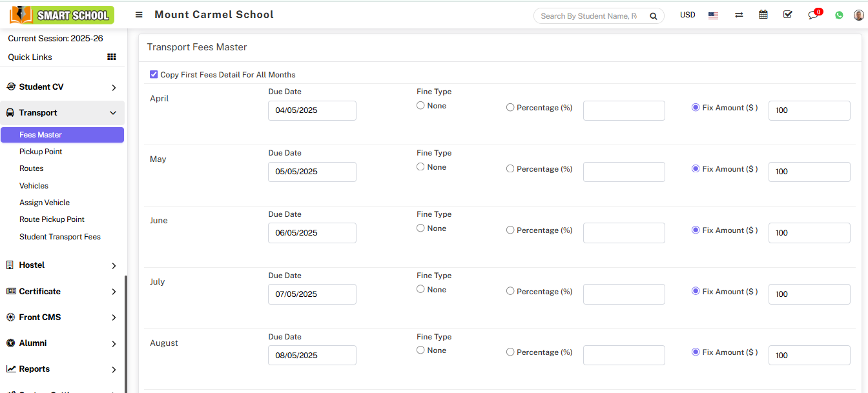868x393 pixels.
Task: Click the USD currency selector
Action: tap(687, 15)
